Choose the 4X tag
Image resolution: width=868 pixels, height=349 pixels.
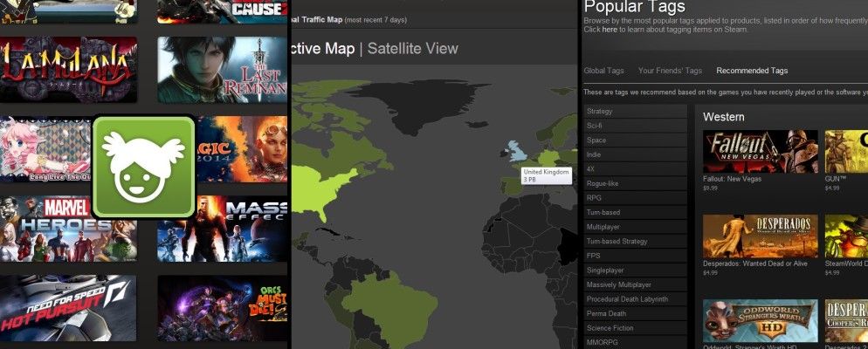click(x=636, y=169)
